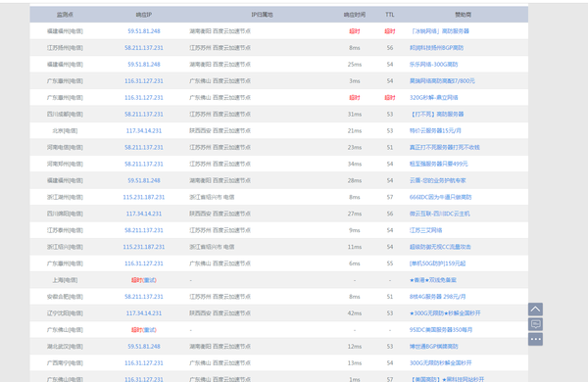This screenshot has width=588, height=382.
Task: Open IP 58.211.137.231 in the 9ms row
Action: click(x=144, y=230)
